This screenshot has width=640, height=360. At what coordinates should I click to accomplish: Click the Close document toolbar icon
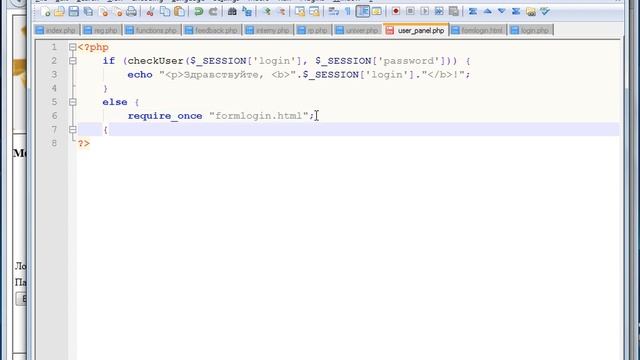103,11
